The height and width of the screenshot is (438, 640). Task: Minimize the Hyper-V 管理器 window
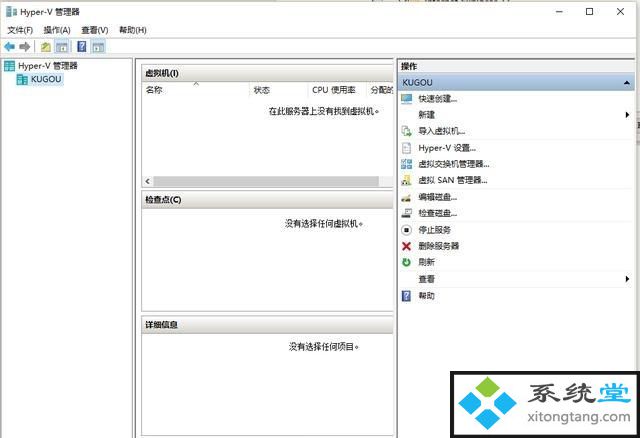click(559, 12)
